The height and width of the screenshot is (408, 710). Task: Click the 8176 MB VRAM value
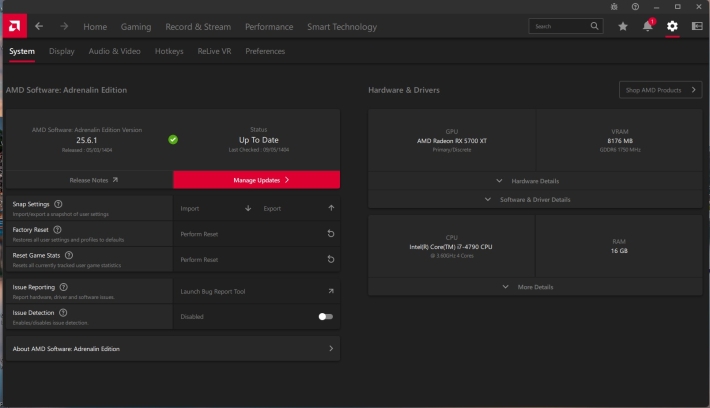point(620,141)
